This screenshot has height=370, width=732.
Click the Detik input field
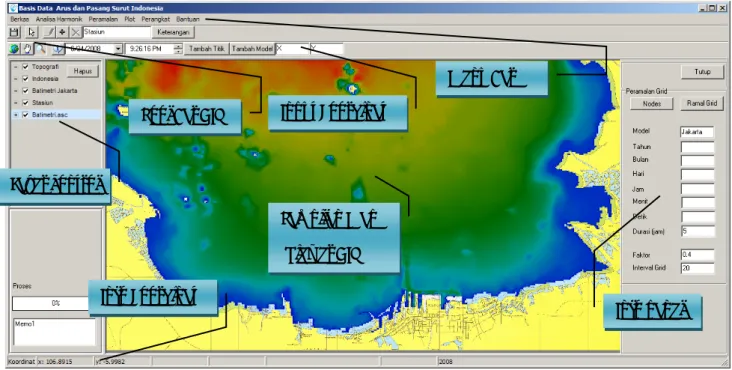697,217
